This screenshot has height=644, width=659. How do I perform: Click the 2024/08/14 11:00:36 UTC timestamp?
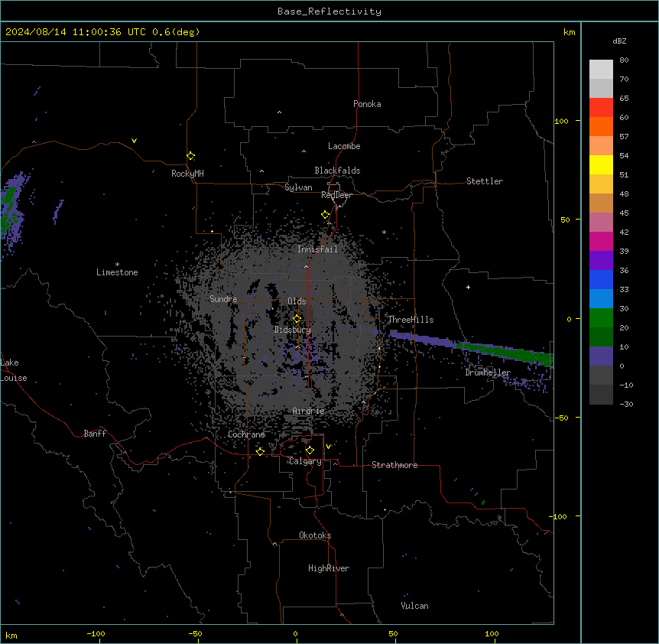[76, 32]
